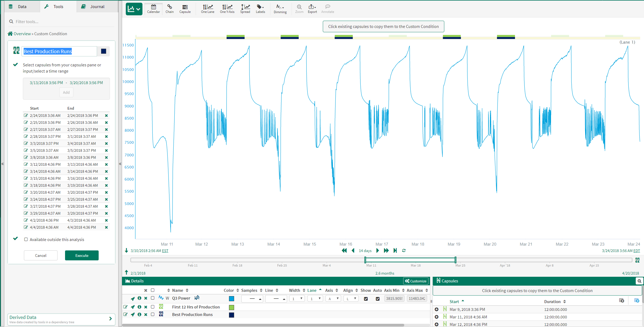The image size is (644, 327).
Task: Switch to Capsule view
Action: (x=185, y=9)
